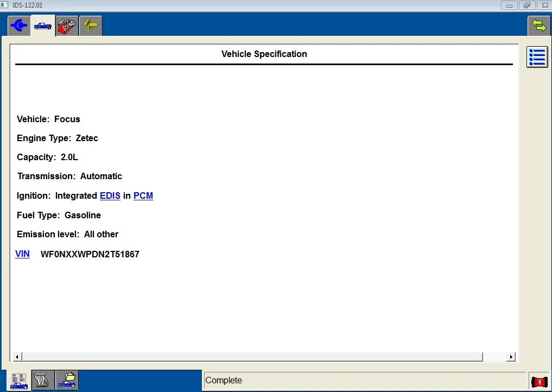Open the red toolbox tab
The height and width of the screenshot is (392, 552).
click(x=67, y=26)
